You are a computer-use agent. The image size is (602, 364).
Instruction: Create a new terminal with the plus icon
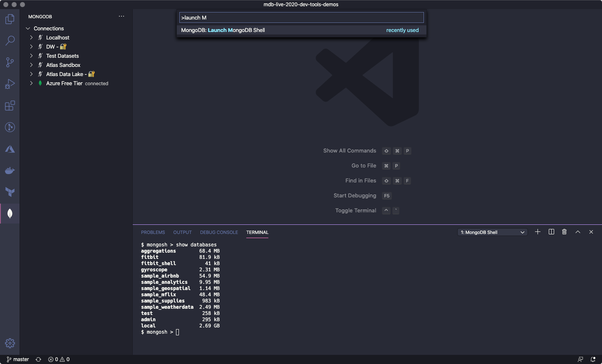pos(538,232)
